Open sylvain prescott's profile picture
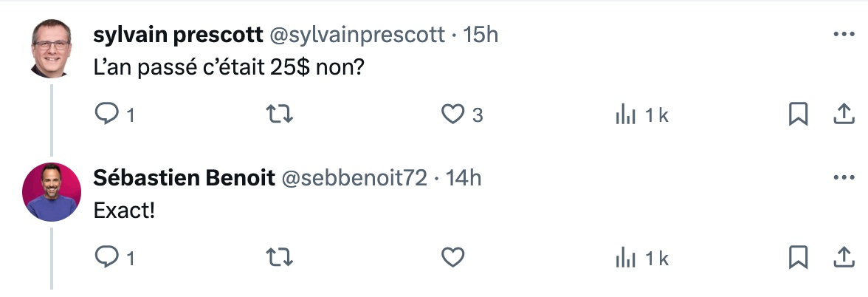 (x=52, y=49)
